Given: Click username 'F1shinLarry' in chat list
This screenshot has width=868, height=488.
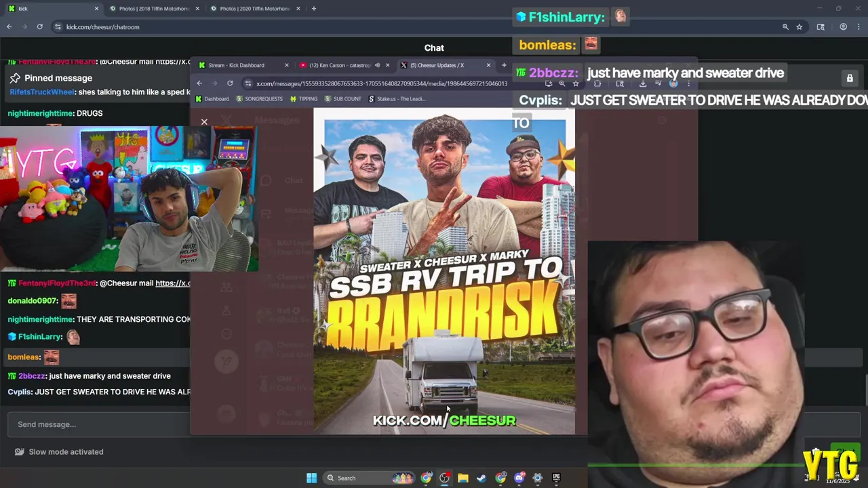Looking at the screenshot, I should tap(39, 337).
